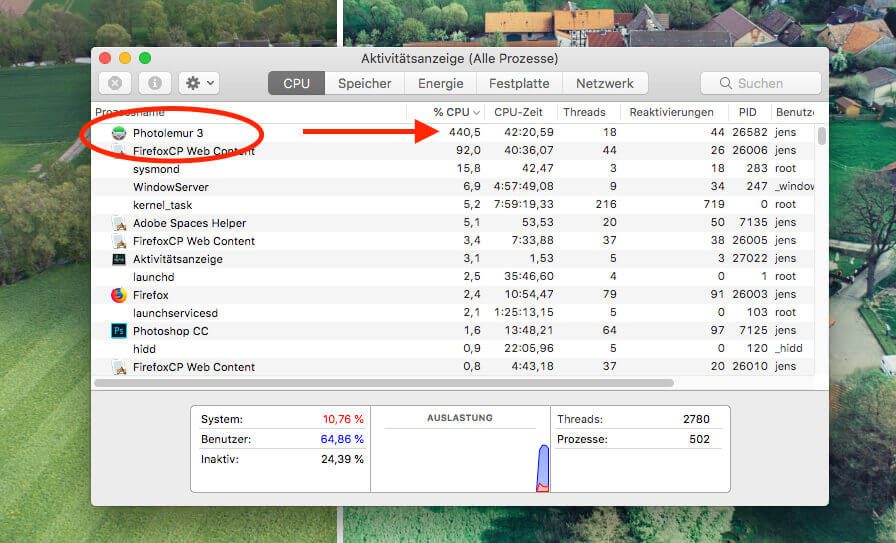Click the Benutzer 64,86 % value
The image size is (896, 543).
click(x=342, y=440)
